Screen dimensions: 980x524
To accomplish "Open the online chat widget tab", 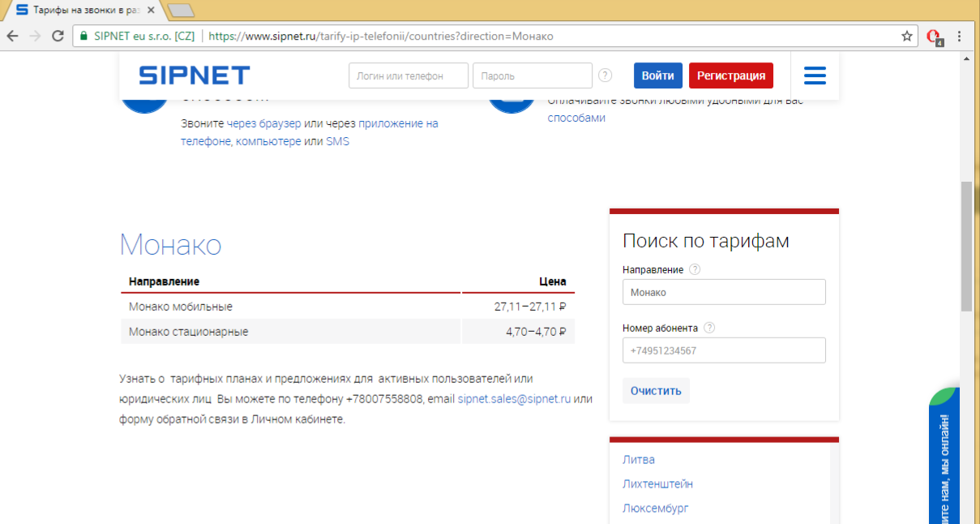I will click(x=944, y=456).
